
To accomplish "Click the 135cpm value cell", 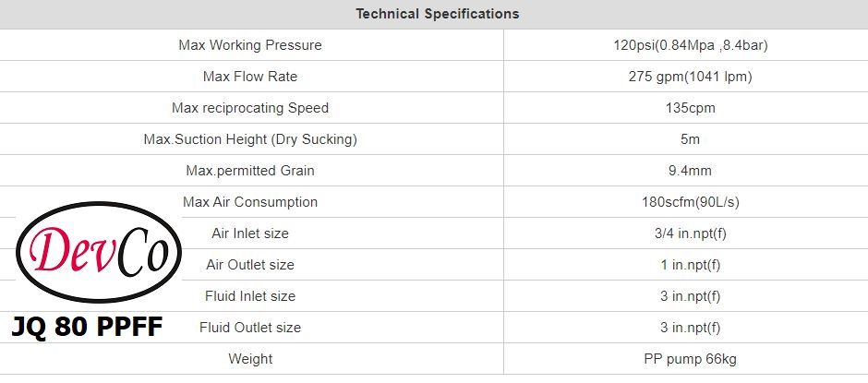I will click(684, 108).
